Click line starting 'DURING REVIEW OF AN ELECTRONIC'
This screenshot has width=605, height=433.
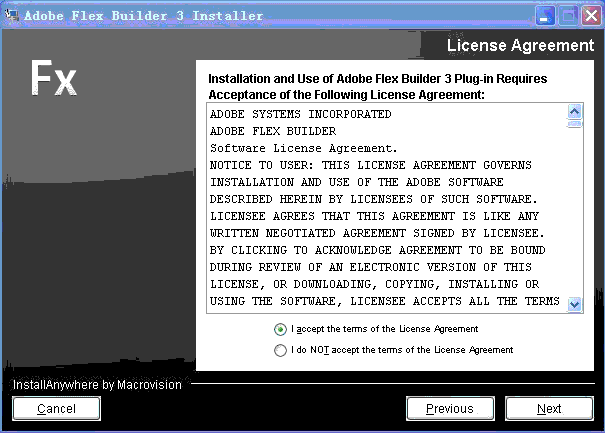tap(370, 267)
